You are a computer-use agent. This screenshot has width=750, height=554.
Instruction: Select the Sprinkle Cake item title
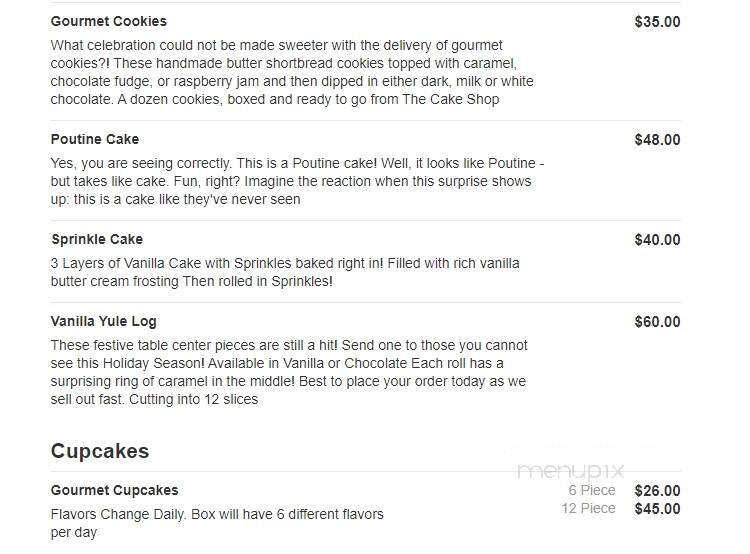(97, 239)
